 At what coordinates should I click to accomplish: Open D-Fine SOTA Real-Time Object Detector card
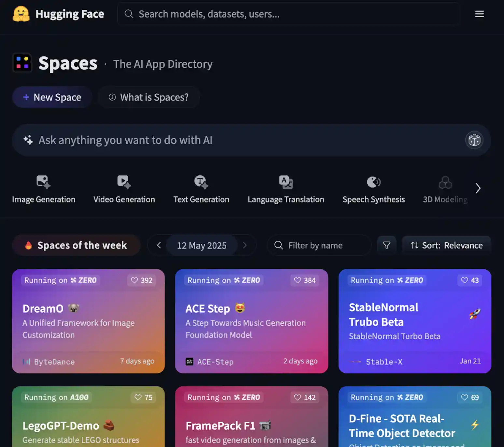(x=402, y=426)
